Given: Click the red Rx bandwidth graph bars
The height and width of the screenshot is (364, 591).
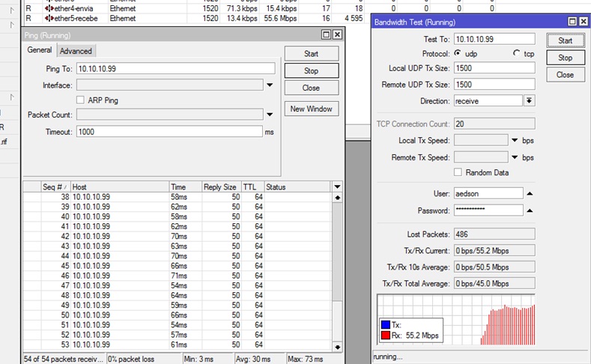Looking at the screenshot, I should (508, 325).
